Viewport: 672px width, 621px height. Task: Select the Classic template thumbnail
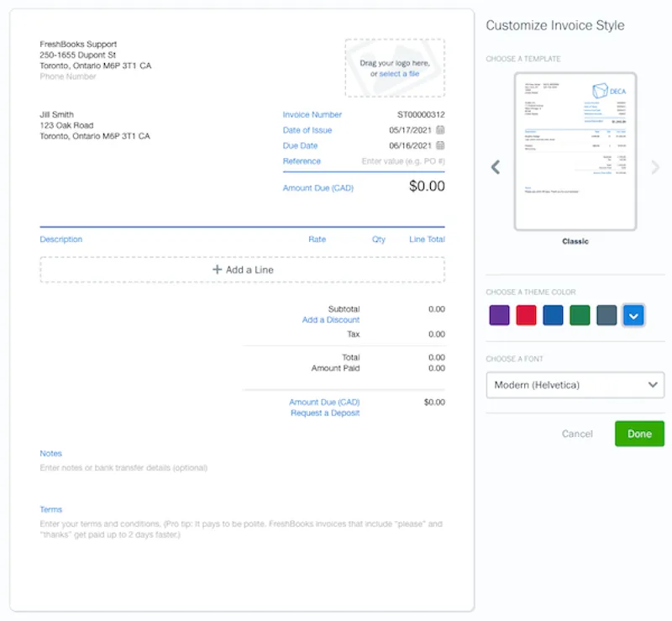(x=575, y=151)
